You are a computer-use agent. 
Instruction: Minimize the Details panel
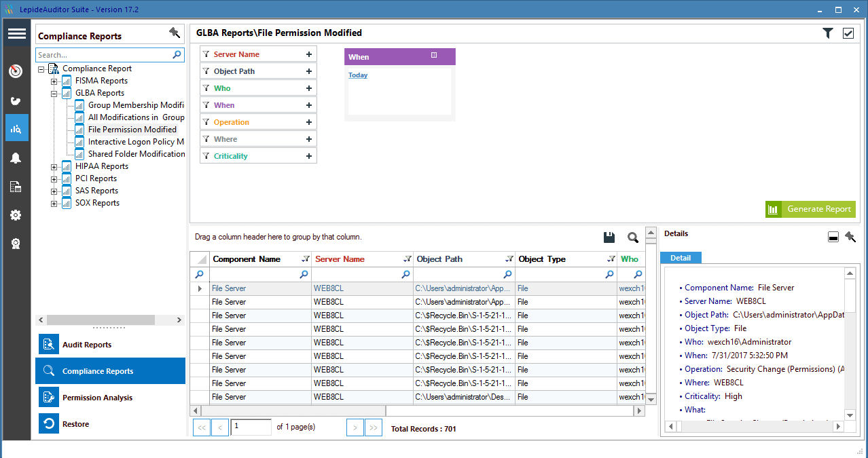pos(833,237)
